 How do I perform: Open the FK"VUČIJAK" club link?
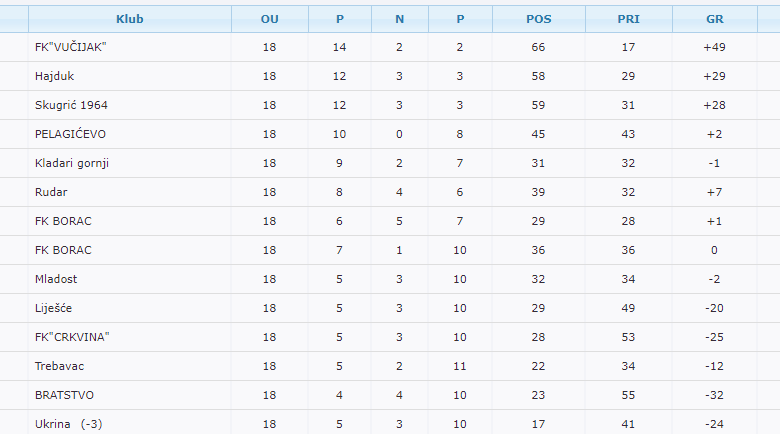pos(70,47)
